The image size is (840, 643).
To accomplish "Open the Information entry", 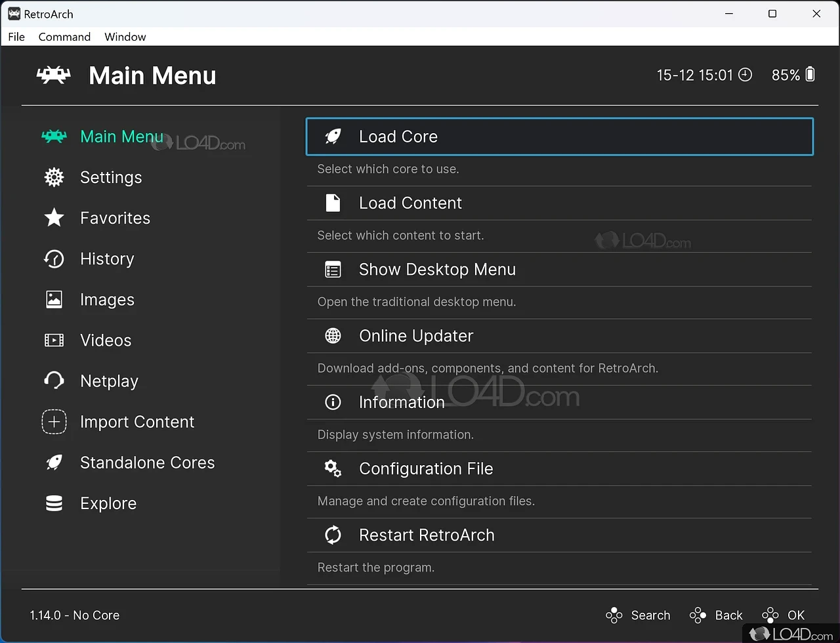I will click(x=560, y=402).
